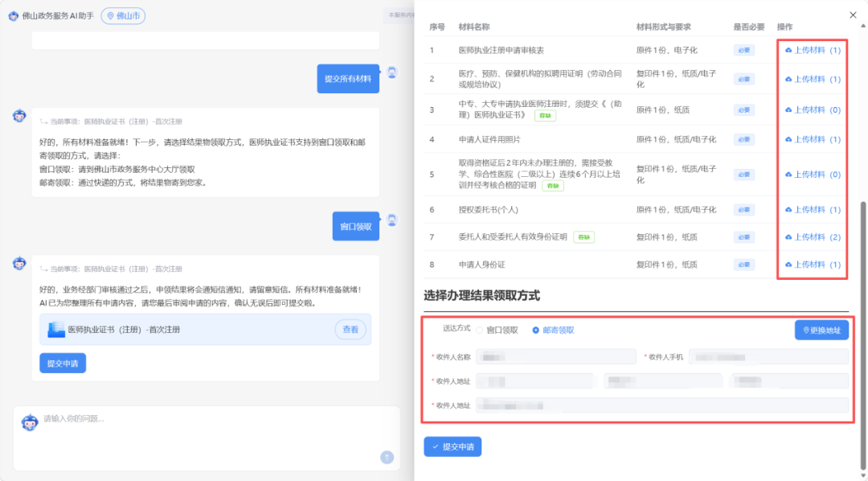The height and width of the screenshot is (481, 868).
Task: Click the robot avatar beside the input box
Action: coord(30,422)
